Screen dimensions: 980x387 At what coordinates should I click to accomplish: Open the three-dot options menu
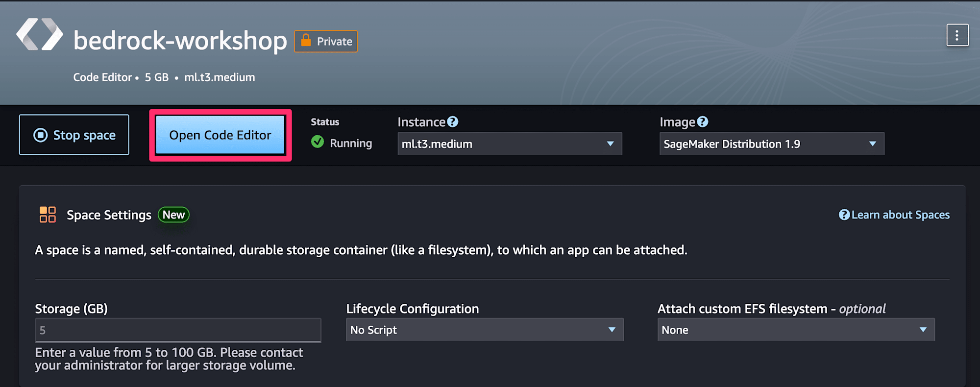click(957, 35)
